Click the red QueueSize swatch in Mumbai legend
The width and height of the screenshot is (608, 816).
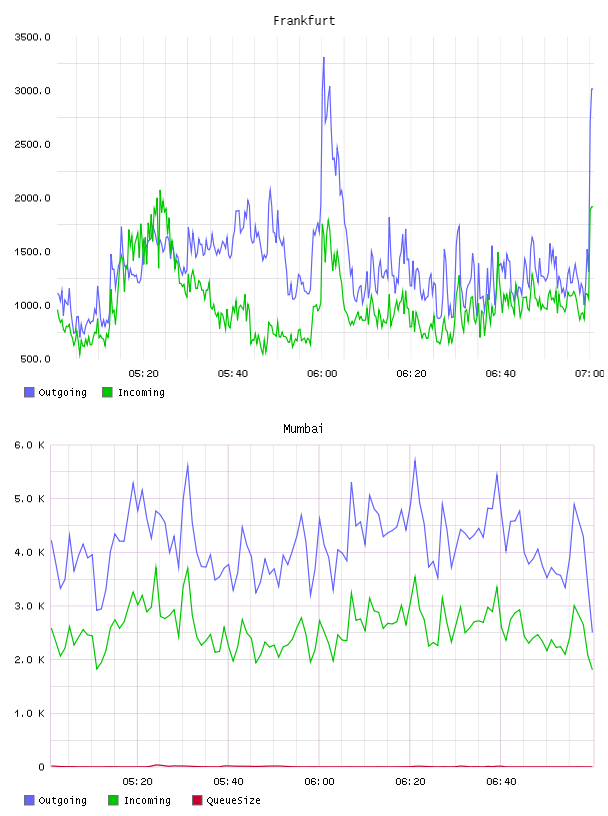click(x=197, y=800)
